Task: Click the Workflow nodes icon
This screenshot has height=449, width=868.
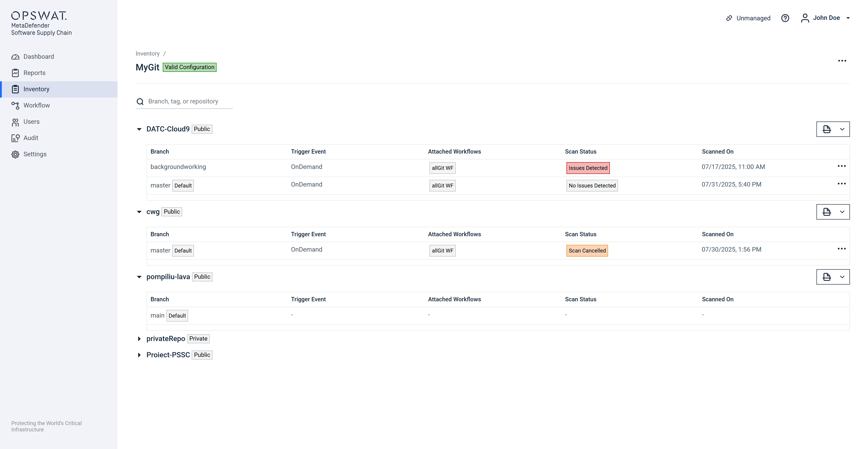Action: [x=15, y=105]
